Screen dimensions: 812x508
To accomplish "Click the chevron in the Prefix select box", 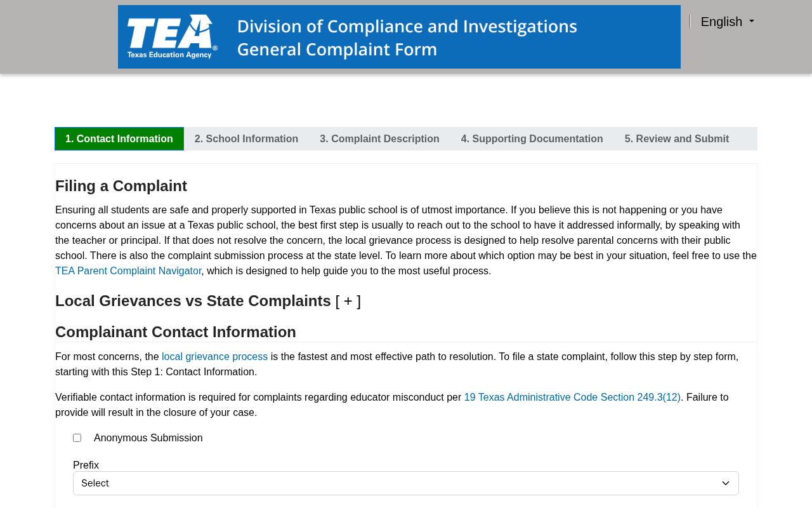I will point(726,483).
